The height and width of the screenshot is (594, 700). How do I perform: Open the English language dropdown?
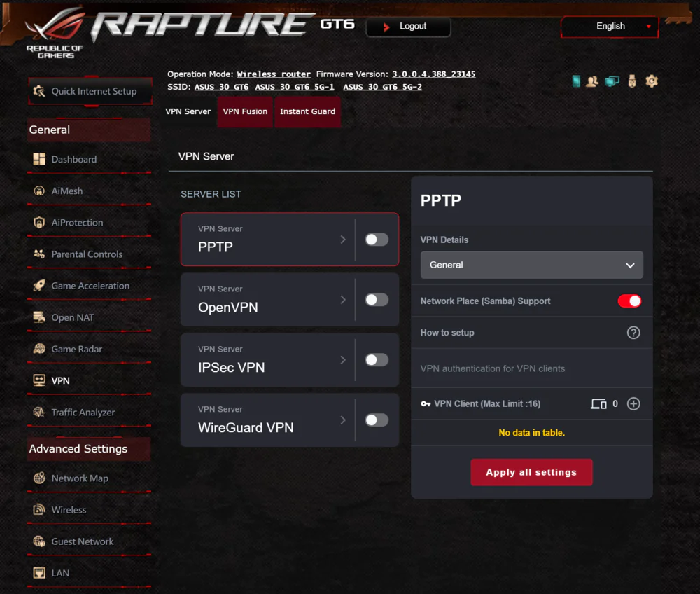tap(610, 27)
